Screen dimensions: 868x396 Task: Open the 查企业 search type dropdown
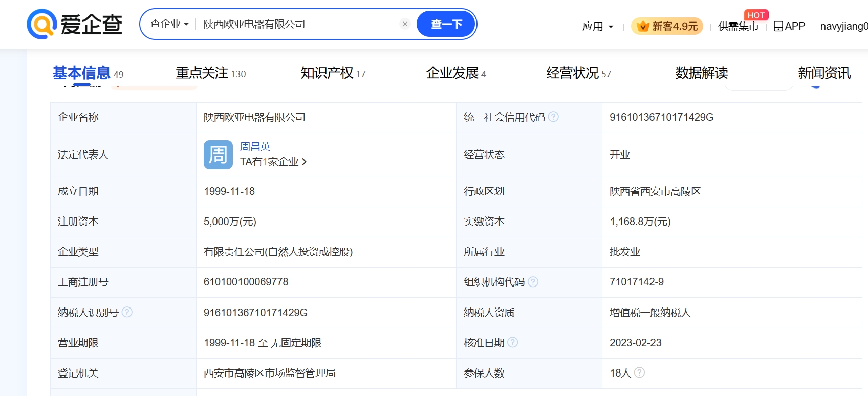[169, 24]
